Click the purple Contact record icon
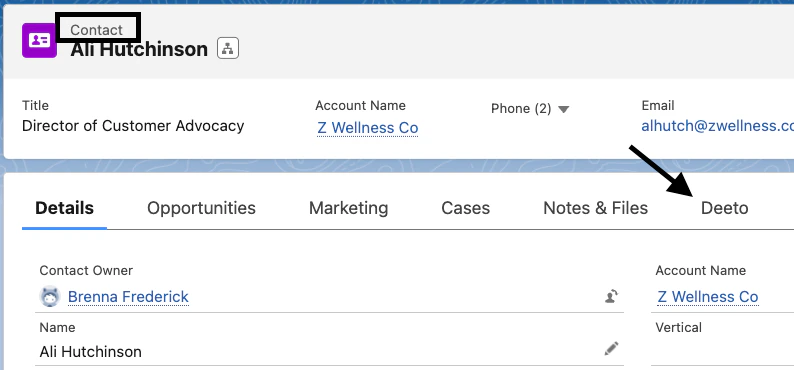 click(x=39, y=40)
